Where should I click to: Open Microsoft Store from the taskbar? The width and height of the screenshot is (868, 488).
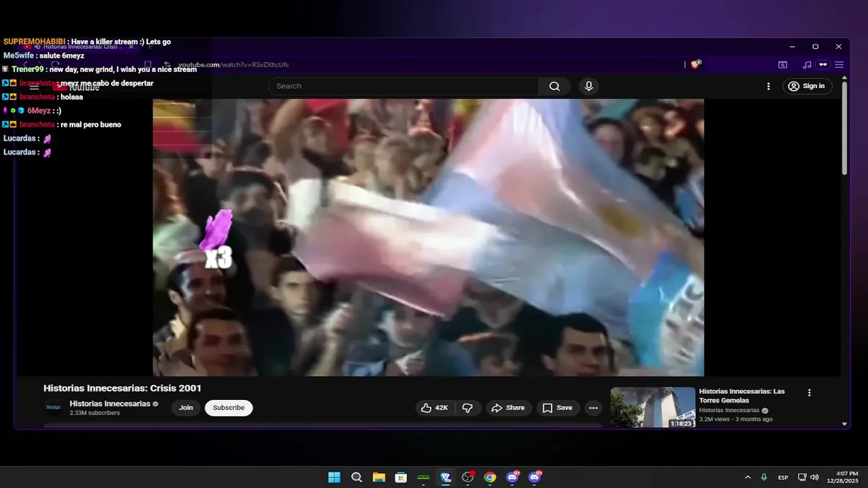pos(401,477)
